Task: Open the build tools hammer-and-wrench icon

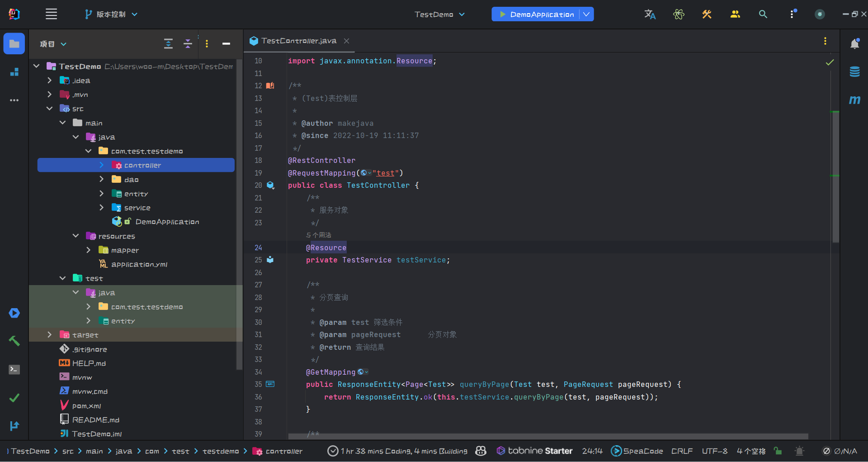Action: pyautogui.click(x=707, y=14)
